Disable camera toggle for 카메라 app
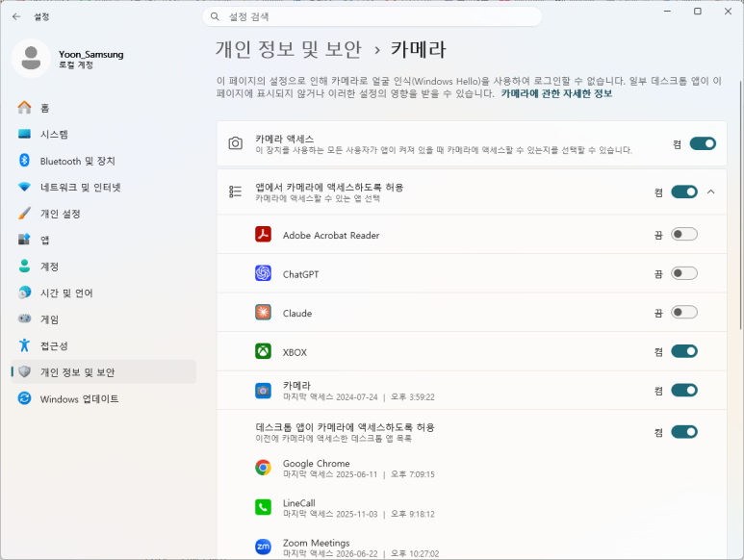 point(684,391)
